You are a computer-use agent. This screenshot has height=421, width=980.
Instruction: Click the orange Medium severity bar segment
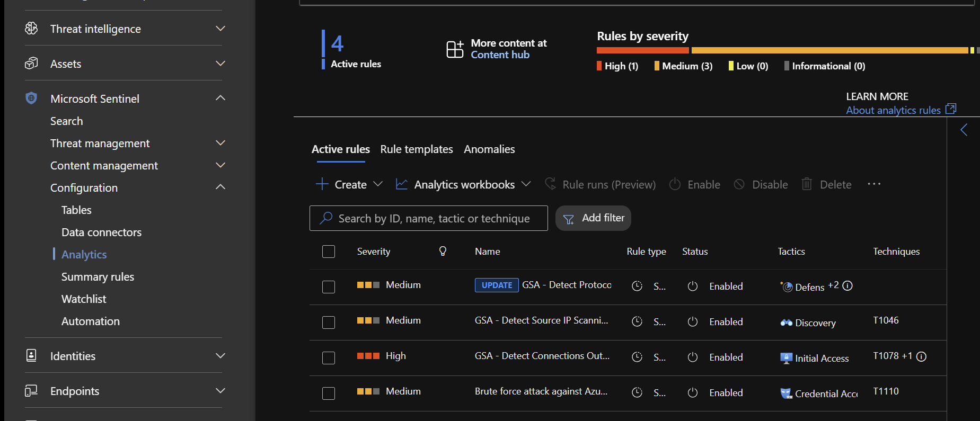point(830,50)
